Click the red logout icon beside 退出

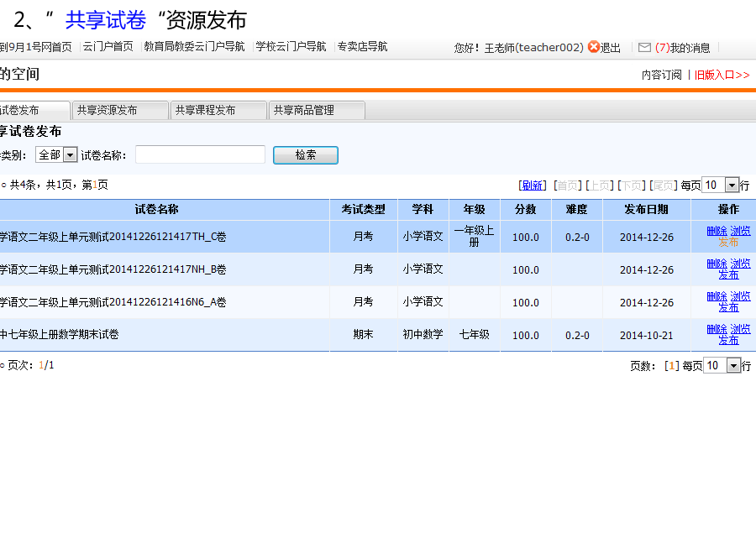(594, 47)
